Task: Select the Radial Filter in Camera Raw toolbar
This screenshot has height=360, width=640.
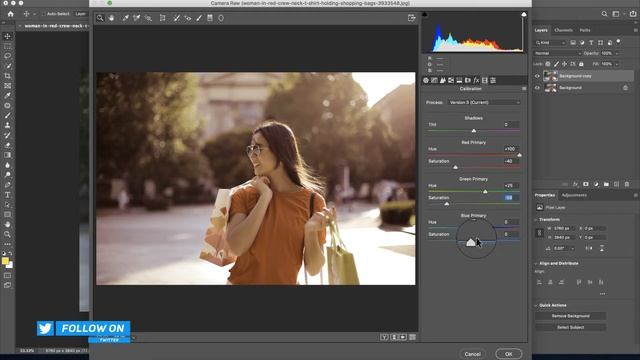Action: pyautogui.click(x=221, y=18)
